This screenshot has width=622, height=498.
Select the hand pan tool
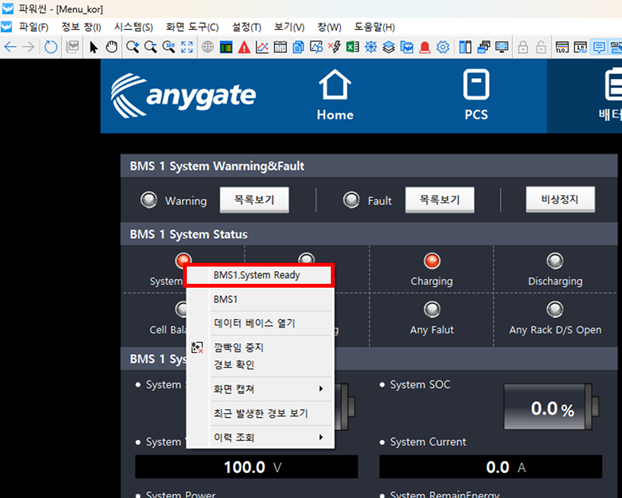coord(112,47)
